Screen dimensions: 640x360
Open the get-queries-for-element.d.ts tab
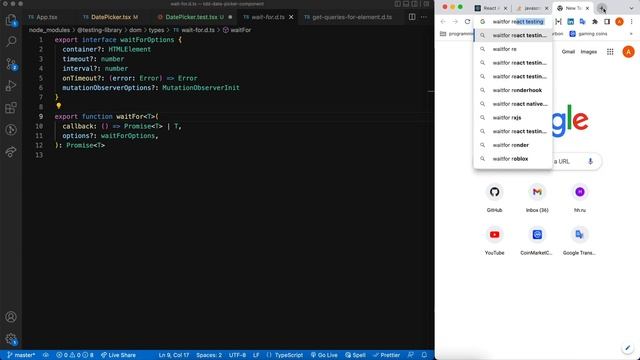348,17
